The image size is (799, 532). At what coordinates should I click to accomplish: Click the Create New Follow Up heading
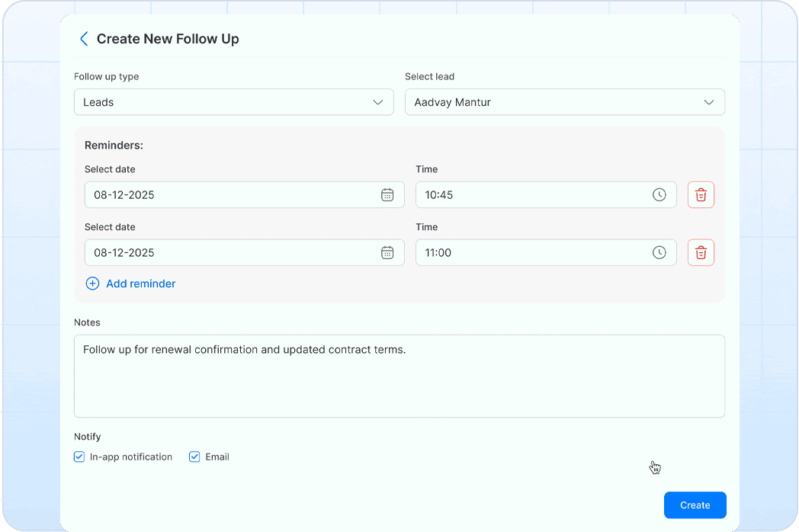tap(168, 39)
